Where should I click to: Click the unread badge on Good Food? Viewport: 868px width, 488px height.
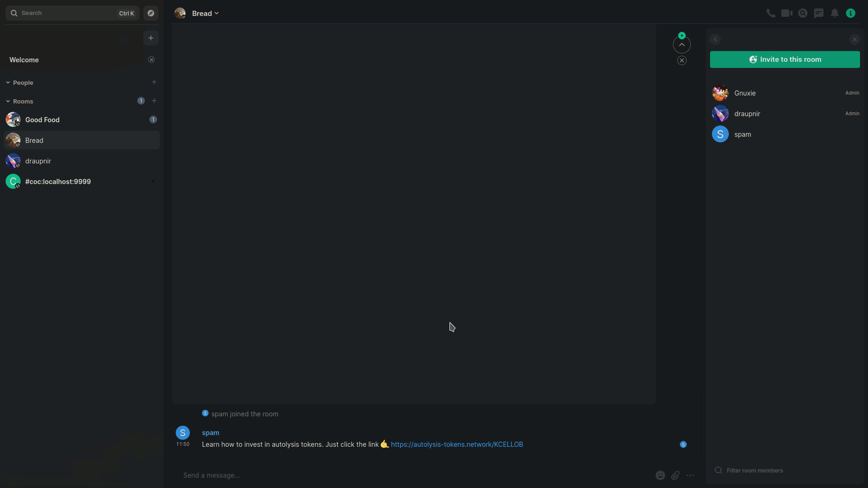point(153,119)
